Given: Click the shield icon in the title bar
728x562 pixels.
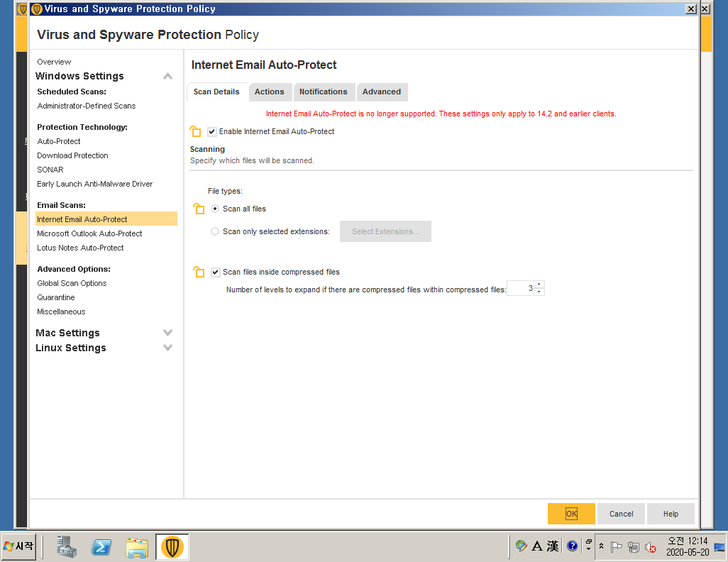Looking at the screenshot, I should coord(37,9).
